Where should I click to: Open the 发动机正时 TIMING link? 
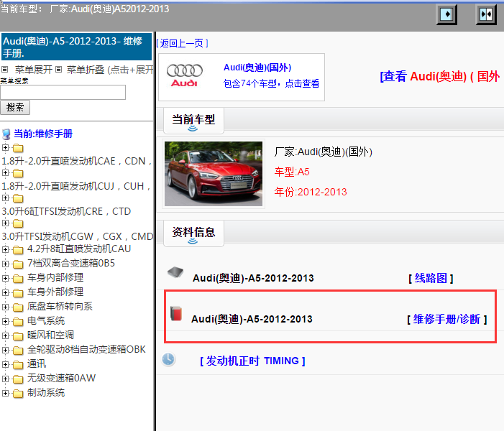[252, 361]
